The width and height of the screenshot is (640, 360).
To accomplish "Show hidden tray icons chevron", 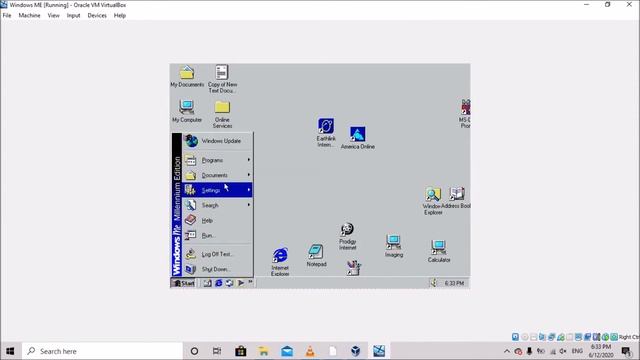I will (x=507, y=351).
